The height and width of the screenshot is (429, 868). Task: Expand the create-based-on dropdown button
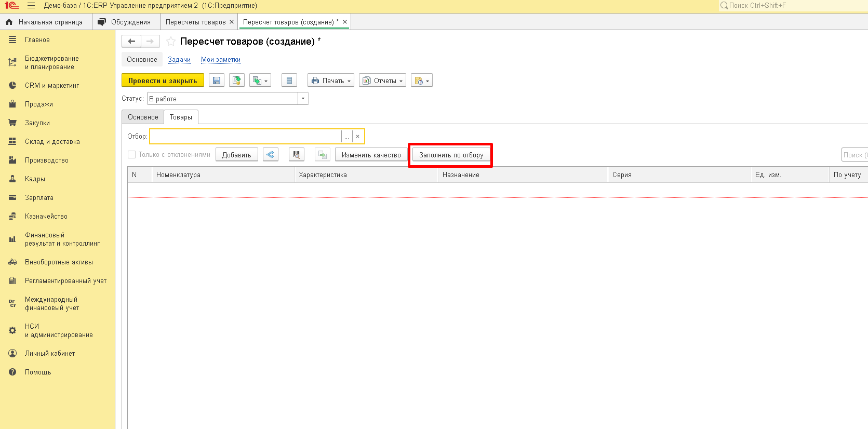click(260, 81)
